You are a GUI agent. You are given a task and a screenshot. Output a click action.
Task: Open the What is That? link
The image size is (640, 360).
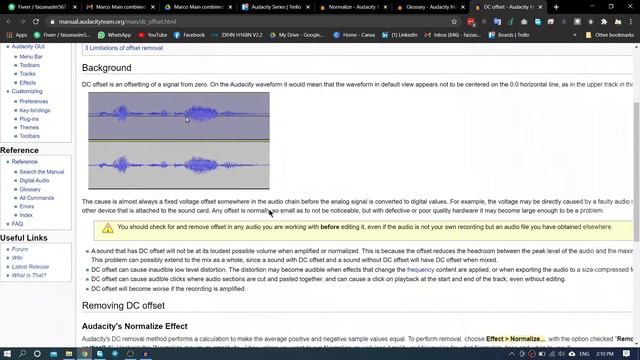point(29,275)
